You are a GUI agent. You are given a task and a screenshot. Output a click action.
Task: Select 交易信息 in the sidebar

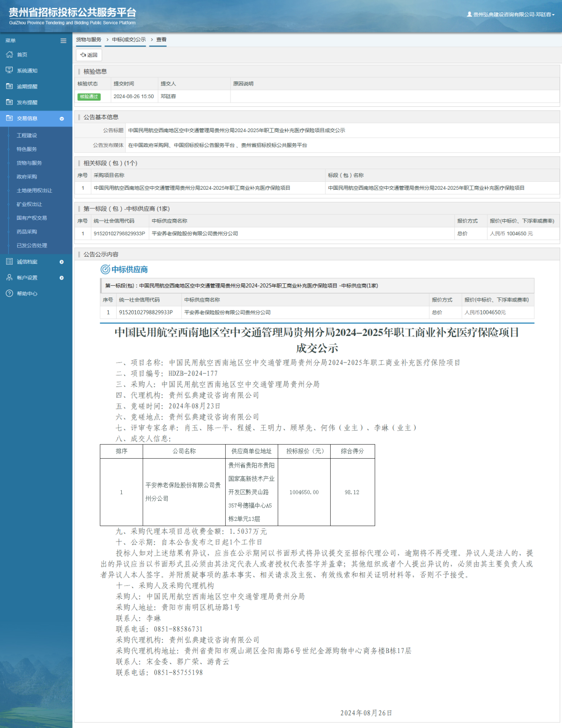[36, 119]
